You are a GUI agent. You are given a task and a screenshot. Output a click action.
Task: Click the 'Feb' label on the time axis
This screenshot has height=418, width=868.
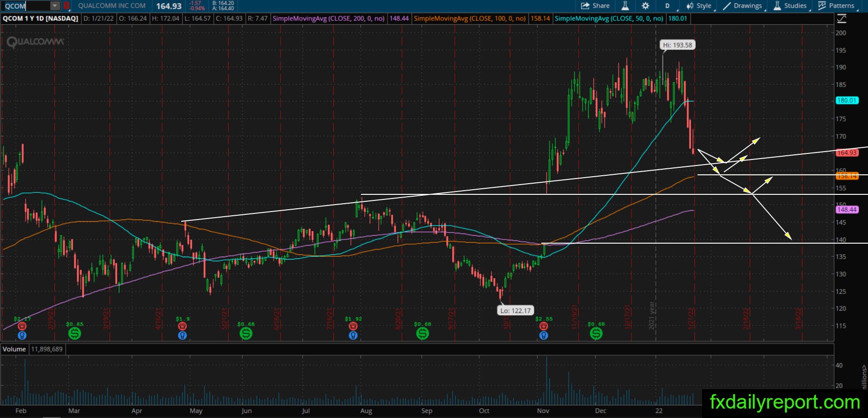click(20, 411)
